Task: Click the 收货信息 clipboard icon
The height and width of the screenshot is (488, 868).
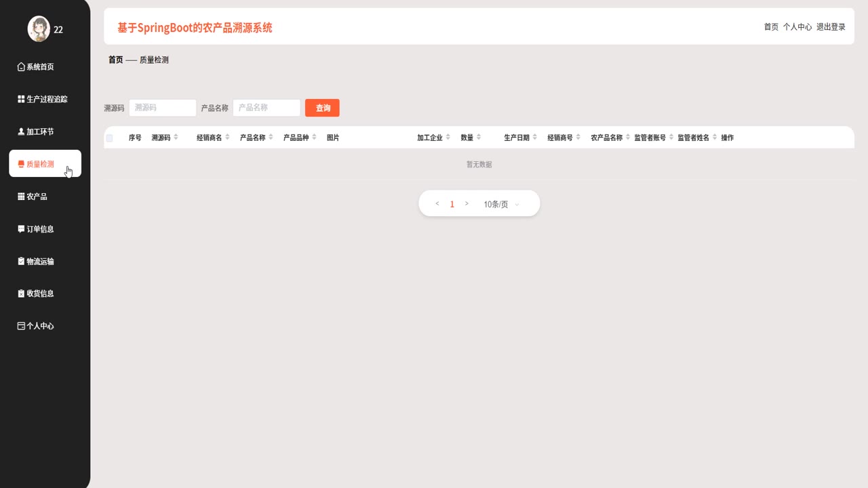Action: (x=21, y=293)
